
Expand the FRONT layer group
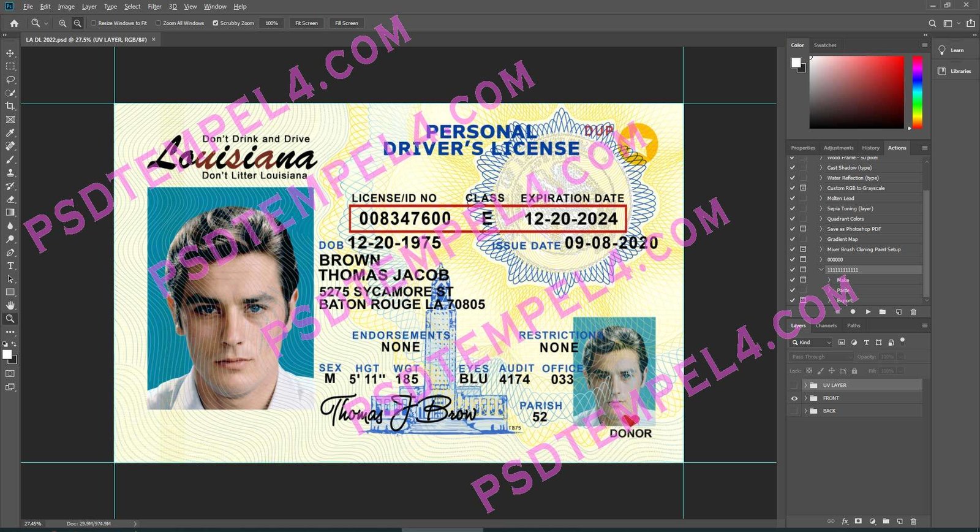point(805,398)
